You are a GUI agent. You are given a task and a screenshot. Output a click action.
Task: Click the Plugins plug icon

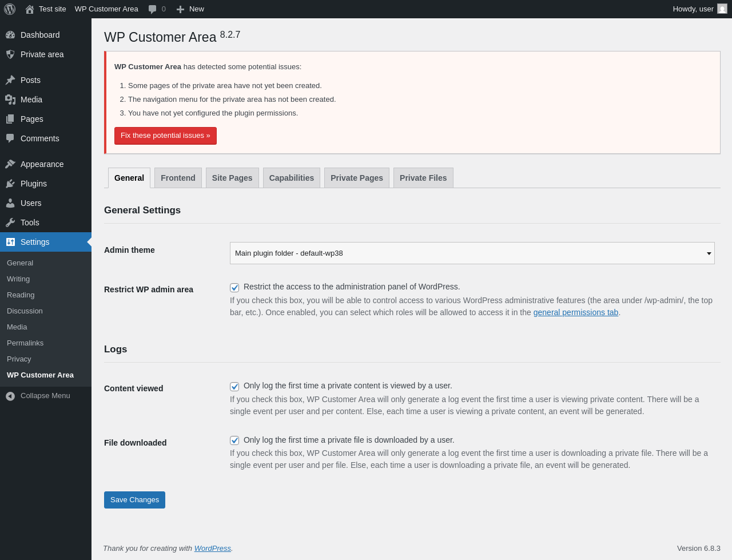(10, 184)
